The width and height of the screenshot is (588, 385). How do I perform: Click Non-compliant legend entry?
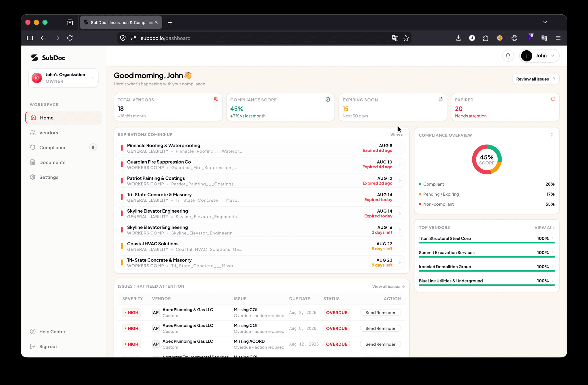[487, 204]
